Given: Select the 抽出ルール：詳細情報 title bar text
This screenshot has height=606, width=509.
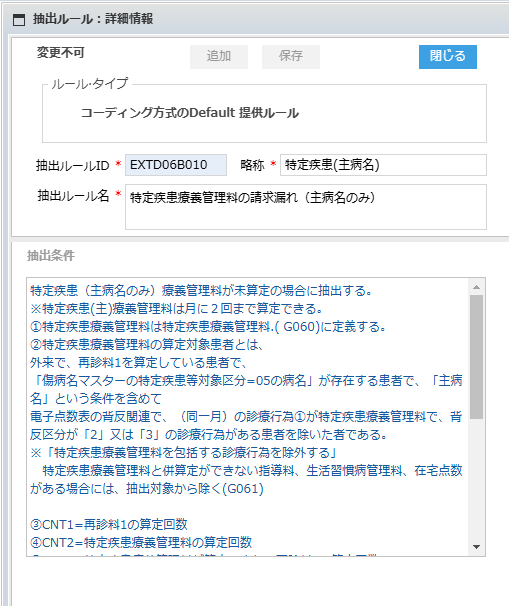Looking at the screenshot, I should pos(93,19).
